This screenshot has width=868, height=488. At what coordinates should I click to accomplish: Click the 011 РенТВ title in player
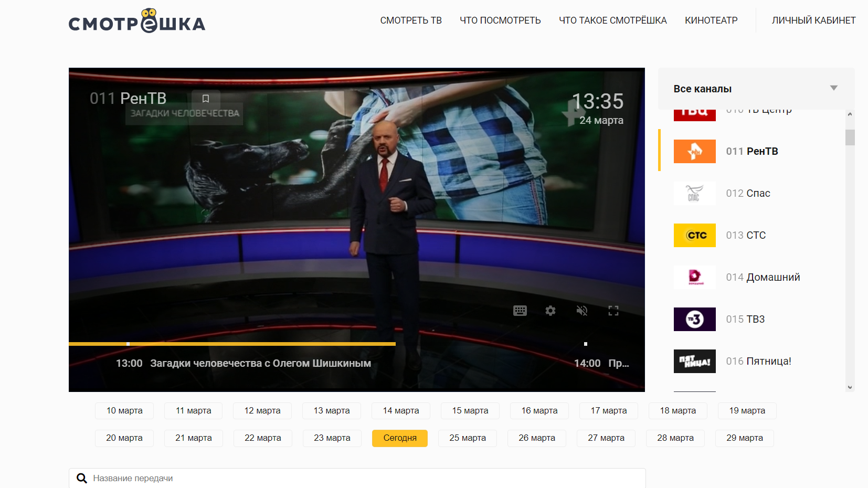point(128,98)
